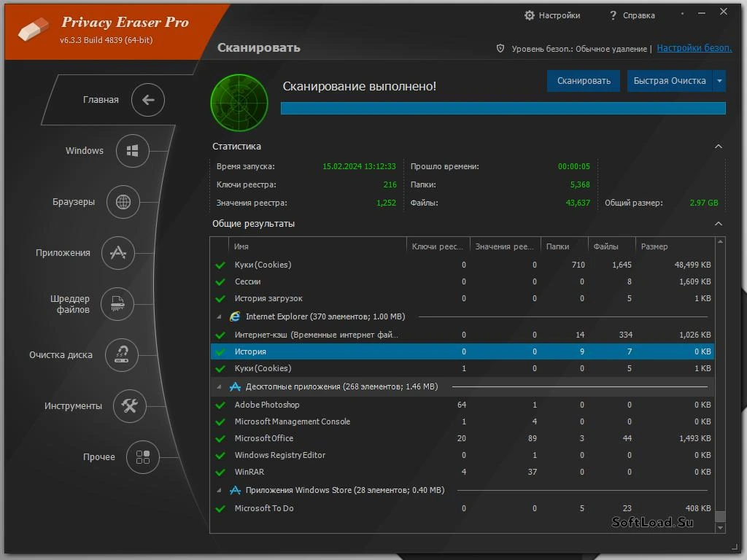The image size is (747, 560).
Task: Click the results list scrollbar thumb
Action: tap(720, 516)
